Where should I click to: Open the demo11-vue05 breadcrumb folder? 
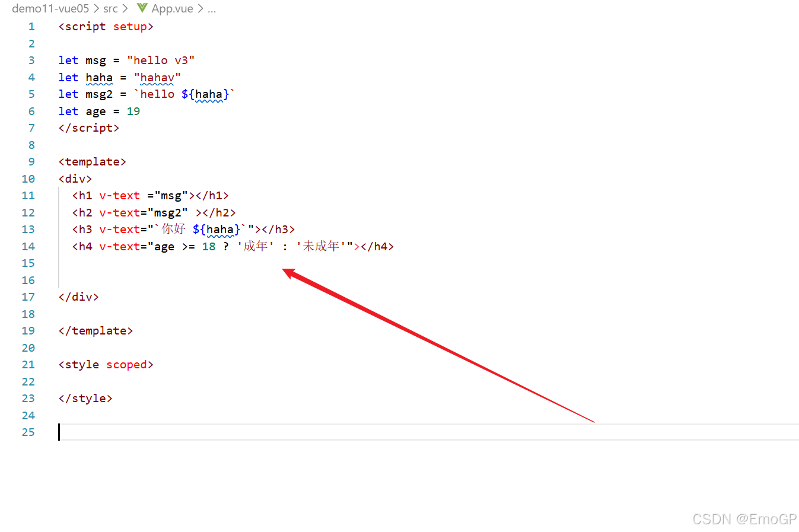(50, 8)
